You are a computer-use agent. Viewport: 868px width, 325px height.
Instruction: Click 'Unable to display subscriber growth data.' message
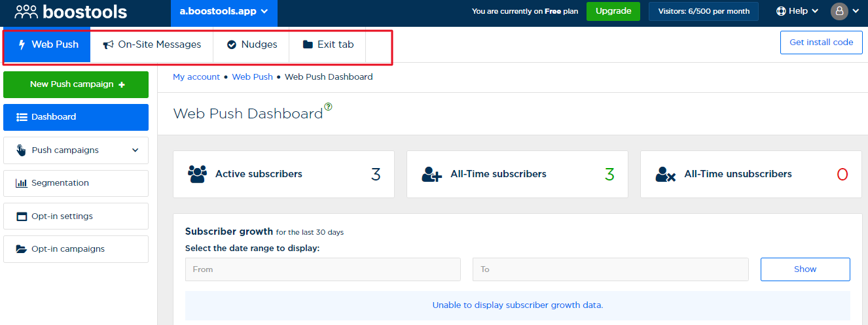click(518, 305)
